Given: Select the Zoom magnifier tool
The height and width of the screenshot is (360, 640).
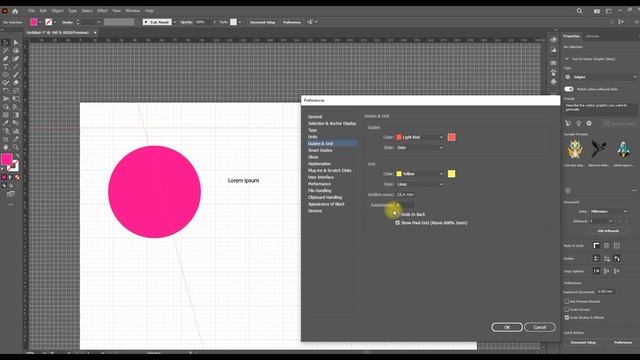Looking at the screenshot, I should (16, 147).
